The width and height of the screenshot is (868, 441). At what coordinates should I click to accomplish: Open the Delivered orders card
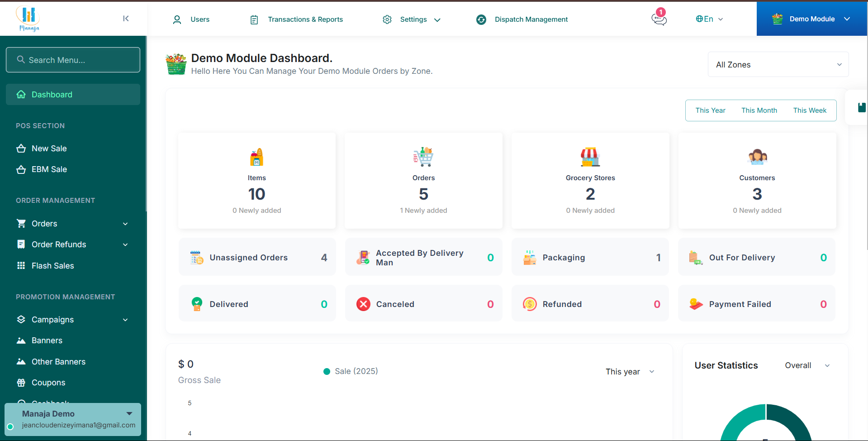pyautogui.click(x=257, y=304)
